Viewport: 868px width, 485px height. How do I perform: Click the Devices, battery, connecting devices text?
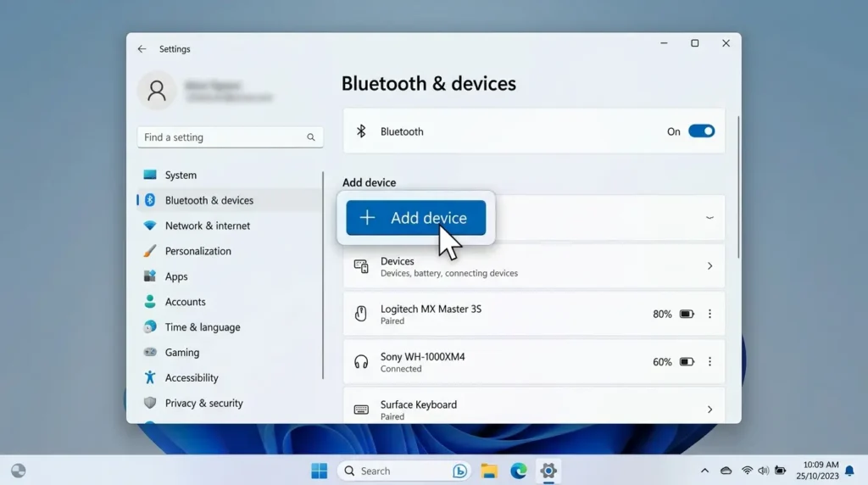click(449, 274)
